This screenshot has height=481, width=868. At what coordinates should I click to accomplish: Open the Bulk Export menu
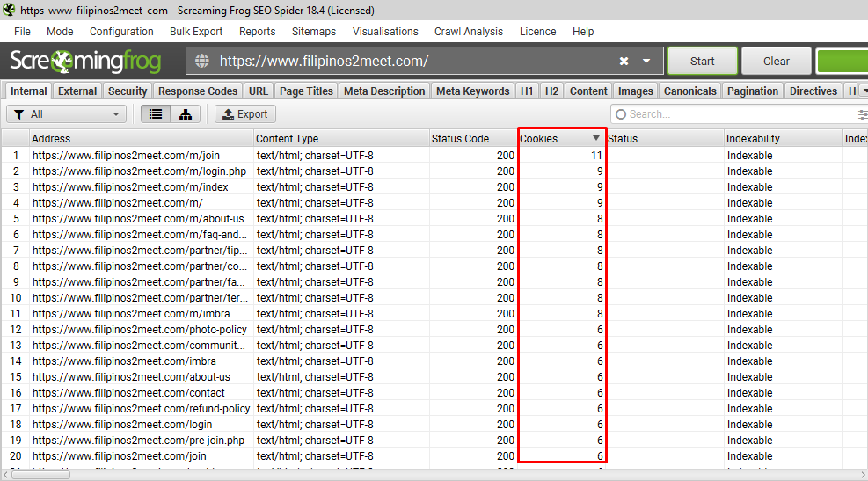click(196, 32)
